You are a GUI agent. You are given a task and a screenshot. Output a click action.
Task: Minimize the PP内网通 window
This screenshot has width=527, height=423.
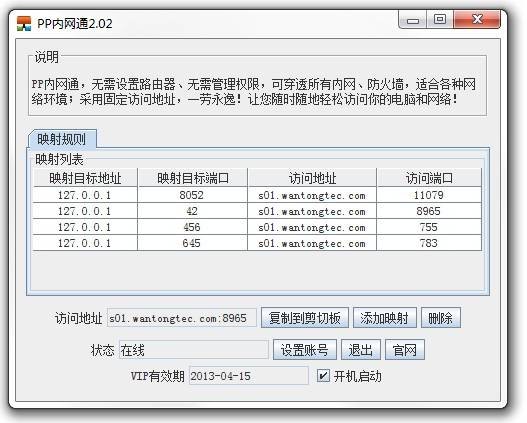tap(413, 19)
